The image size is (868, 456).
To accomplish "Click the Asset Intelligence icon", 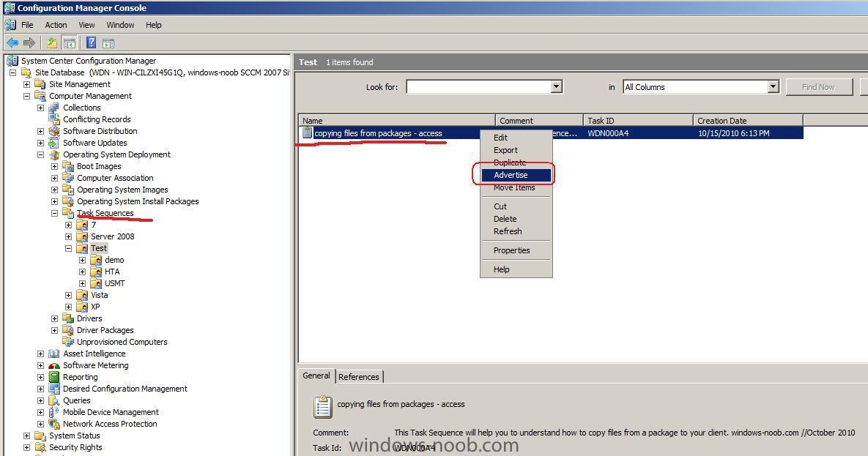I will point(53,354).
